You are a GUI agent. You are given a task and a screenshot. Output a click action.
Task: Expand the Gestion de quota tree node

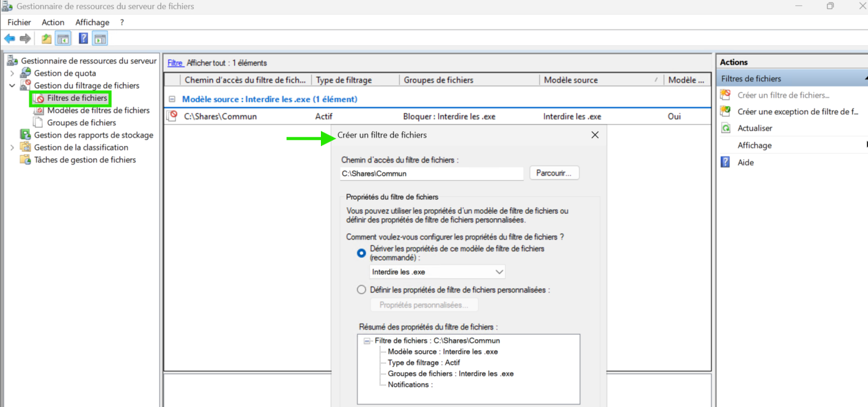click(x=12, y=73)
